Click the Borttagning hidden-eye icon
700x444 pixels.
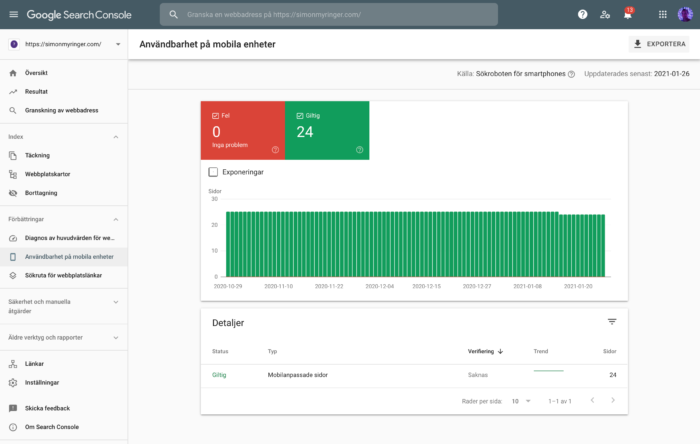coord(13,193)
